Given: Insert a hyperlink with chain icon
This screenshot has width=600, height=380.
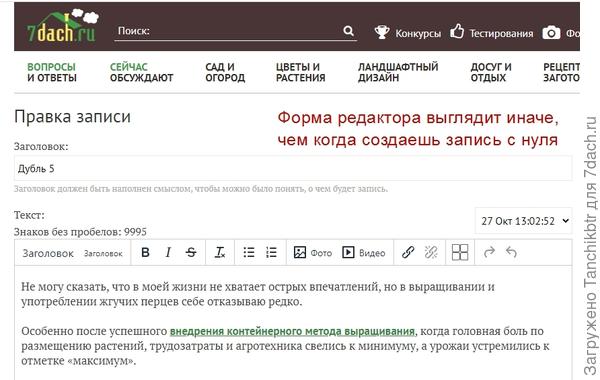Looking at the screenshot, I should 408,253.
